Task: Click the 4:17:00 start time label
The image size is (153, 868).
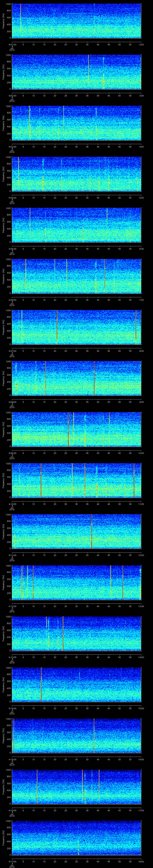Action: point(12,862)
